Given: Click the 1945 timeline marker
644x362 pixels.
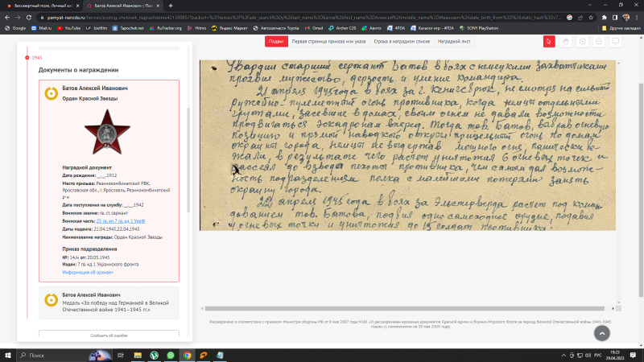Looking at the screenshot, I should click(x=27, y=58).
